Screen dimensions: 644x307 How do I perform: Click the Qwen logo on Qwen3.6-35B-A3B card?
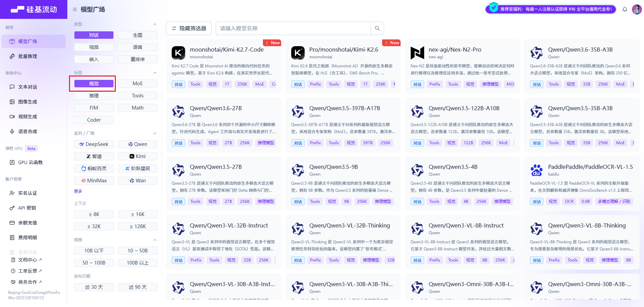pos(537,53)
